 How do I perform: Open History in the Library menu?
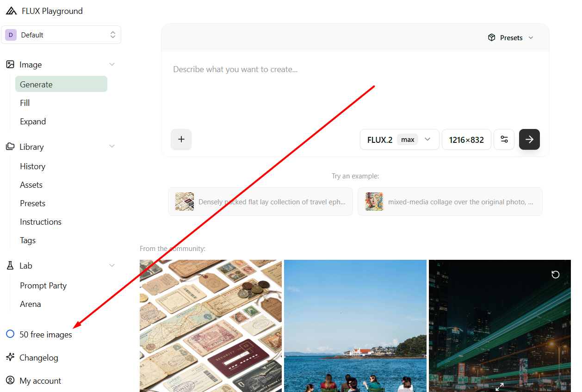click(32, 166)
